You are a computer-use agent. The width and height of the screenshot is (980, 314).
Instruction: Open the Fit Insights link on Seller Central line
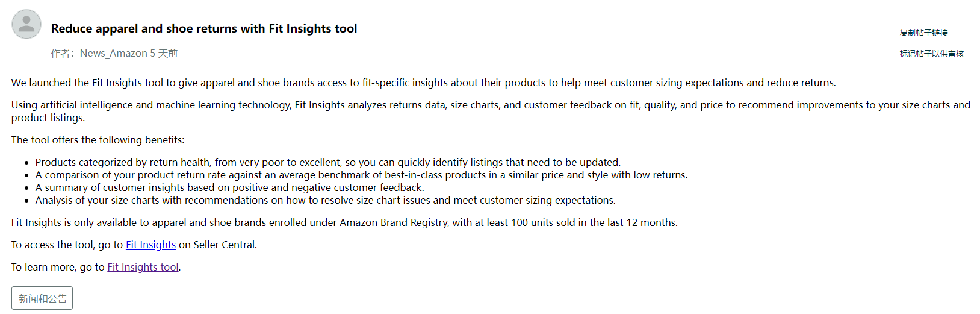point(150,245)
